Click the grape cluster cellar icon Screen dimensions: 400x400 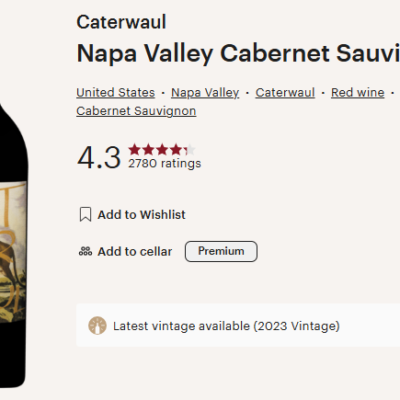(x=85, y=251)
